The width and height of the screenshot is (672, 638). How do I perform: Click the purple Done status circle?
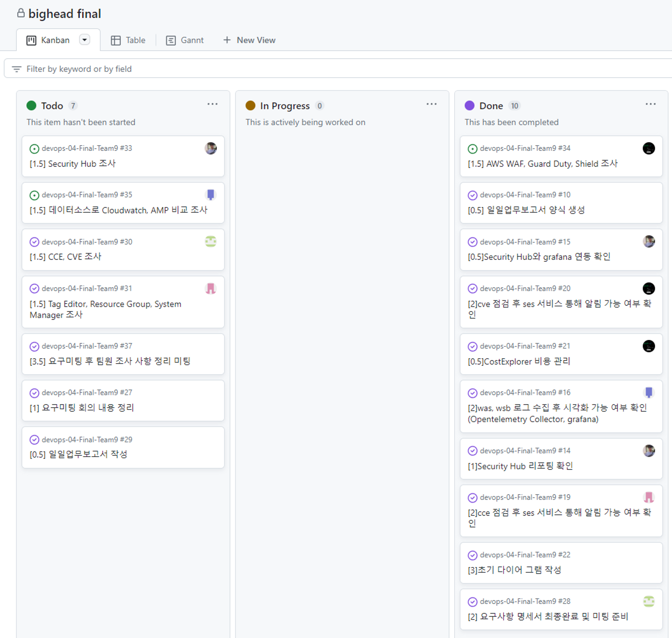point(469,106)
